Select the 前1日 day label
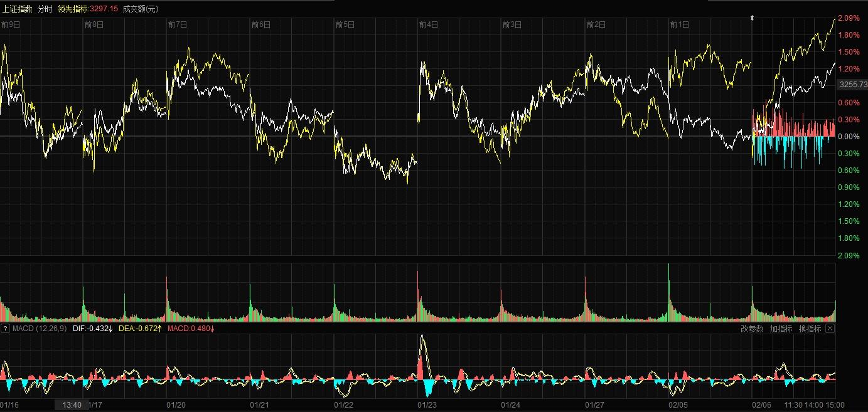Screen dimensions: 868x412 [x=680, y=25]
